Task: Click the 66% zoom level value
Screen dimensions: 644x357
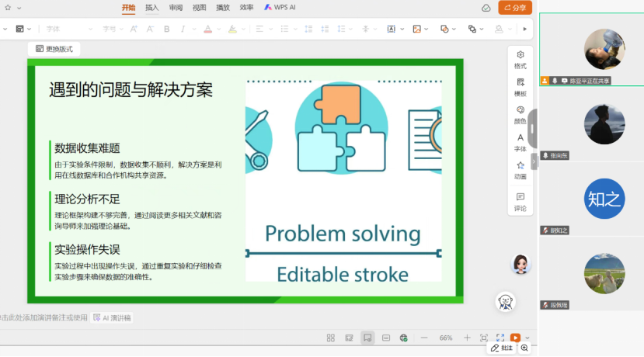Action: click(x=446, y=338)
